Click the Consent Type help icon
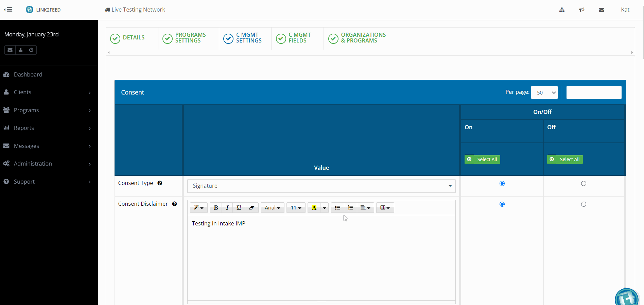This screenshot has width=644, height=305. point(160,183)
